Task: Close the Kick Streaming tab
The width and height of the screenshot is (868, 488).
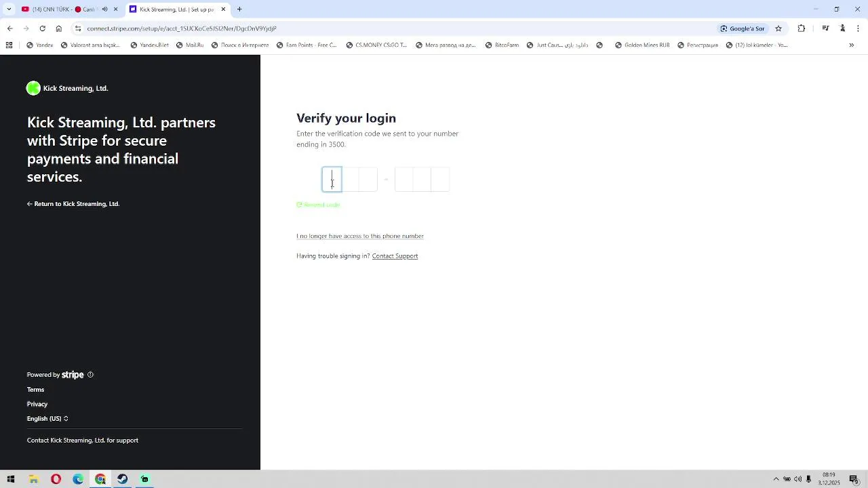Action: point(223,9)
